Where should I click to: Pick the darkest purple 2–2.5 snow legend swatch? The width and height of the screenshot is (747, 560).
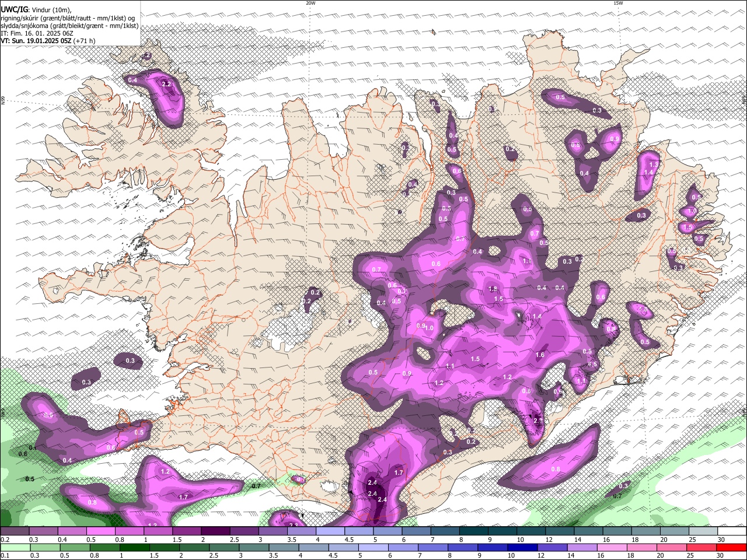tap(215, 531)
